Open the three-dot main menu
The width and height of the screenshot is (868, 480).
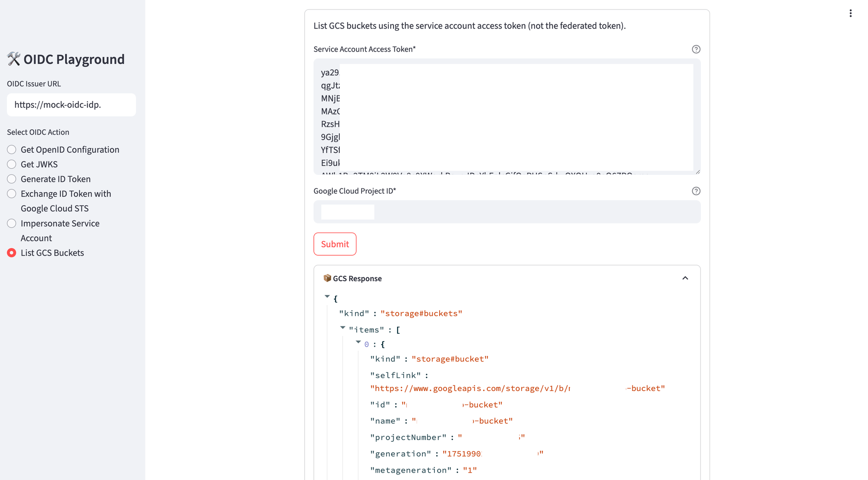(x=851, y=13)
